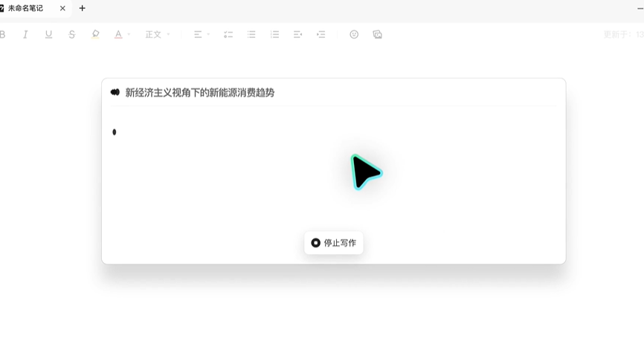The image size is (644, 364).
Task: Insert a checklist with the to-do icon
Action: click(x=228, y=34)
